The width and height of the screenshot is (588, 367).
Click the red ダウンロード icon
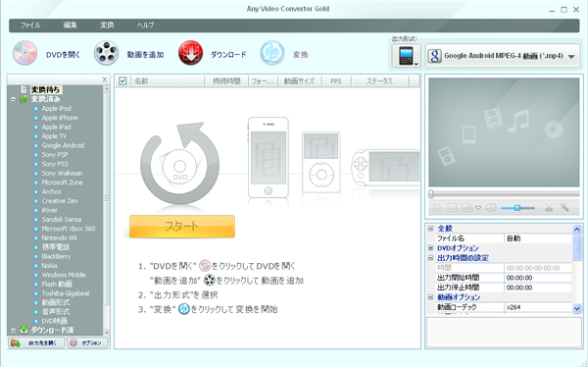click(x=190, y=53)
